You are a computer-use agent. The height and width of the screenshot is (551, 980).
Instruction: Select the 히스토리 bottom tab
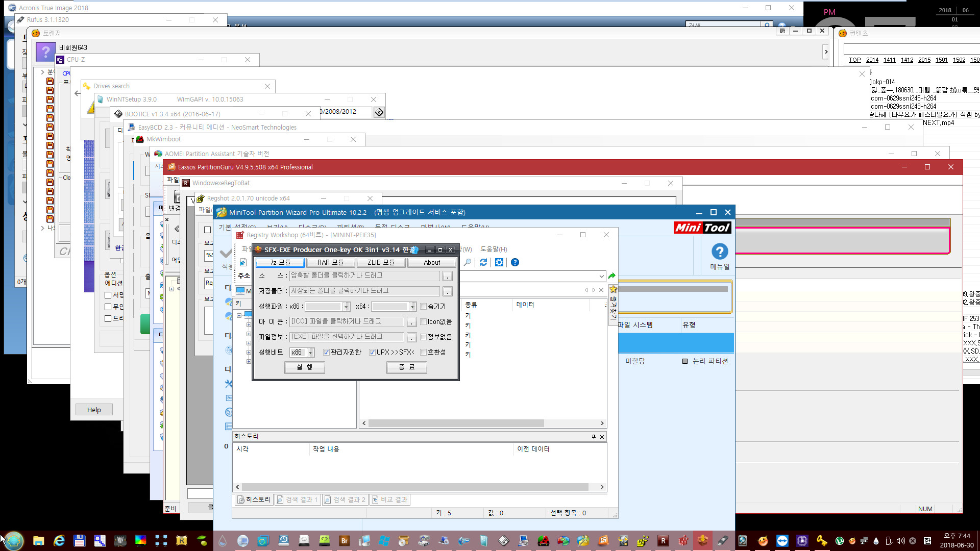coord(254,499)
